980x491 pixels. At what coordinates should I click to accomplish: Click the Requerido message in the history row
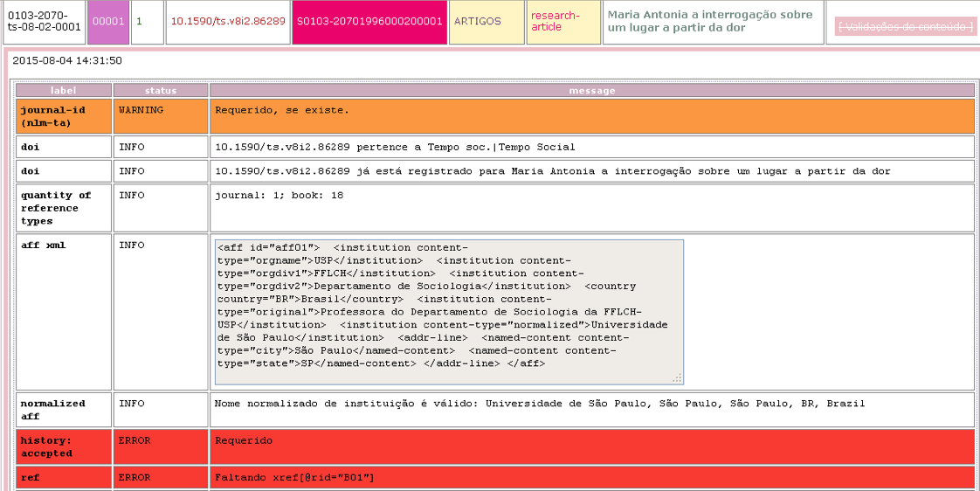pyautogui.click(x=592, y=446)
